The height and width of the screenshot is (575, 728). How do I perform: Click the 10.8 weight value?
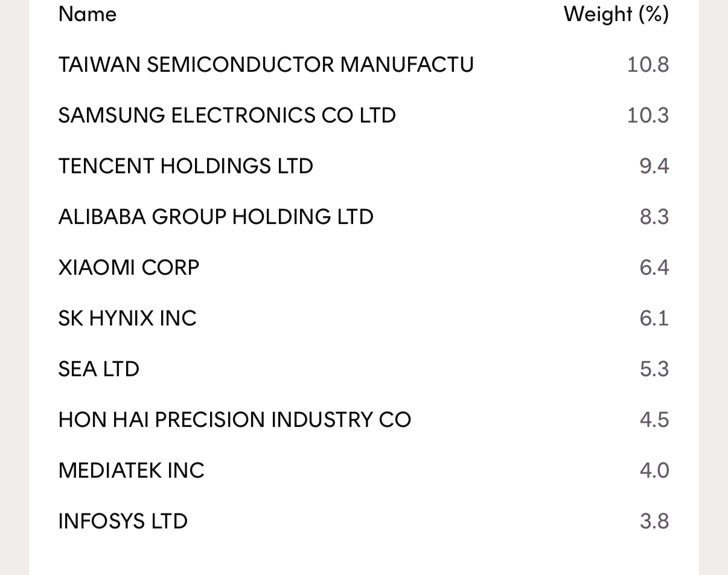(x=648, y=65)
